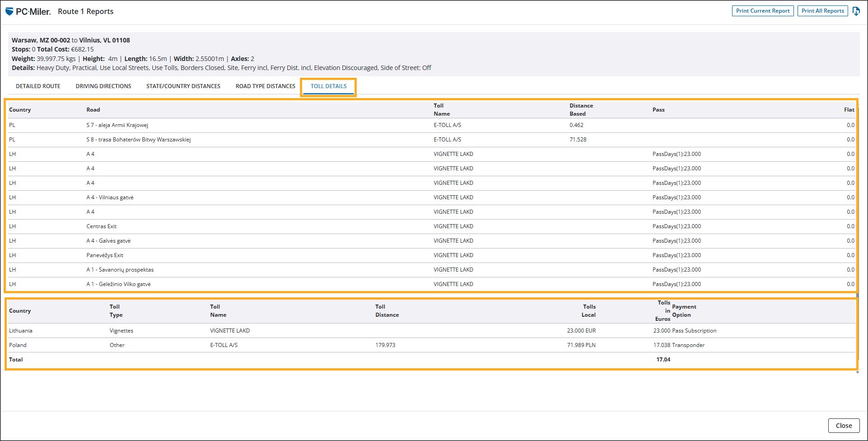Click the PC Miler logo

tap(28, 12)
